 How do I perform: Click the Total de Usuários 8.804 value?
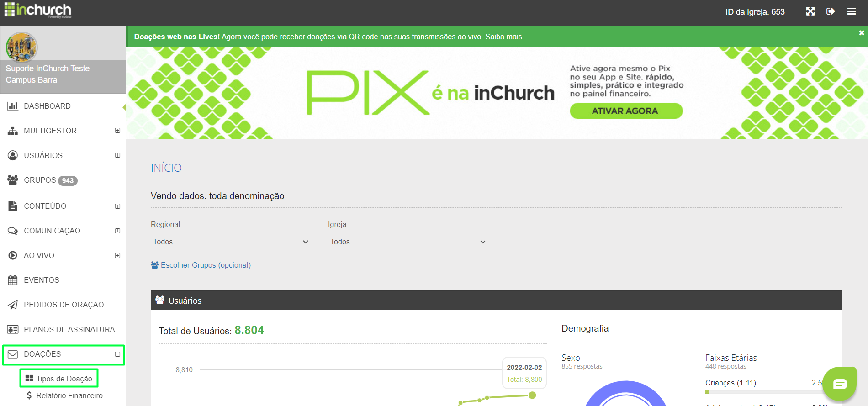(x=249, y=330)
